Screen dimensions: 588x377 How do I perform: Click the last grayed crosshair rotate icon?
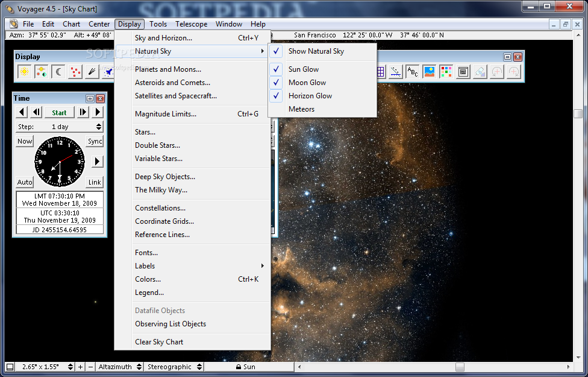(514, 71)
